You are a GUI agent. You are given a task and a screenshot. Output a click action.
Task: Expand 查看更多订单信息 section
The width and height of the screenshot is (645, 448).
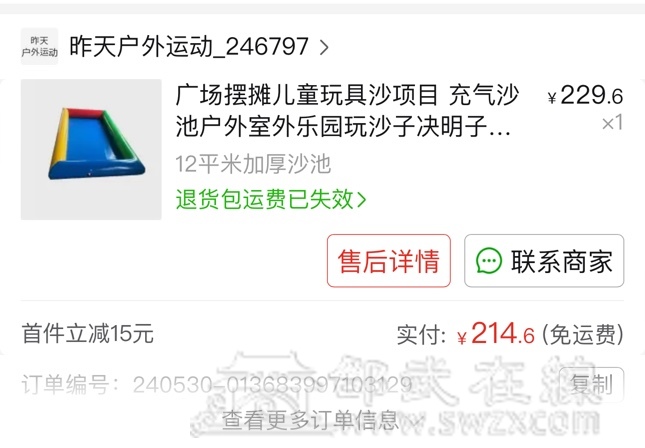pos(322,420)
